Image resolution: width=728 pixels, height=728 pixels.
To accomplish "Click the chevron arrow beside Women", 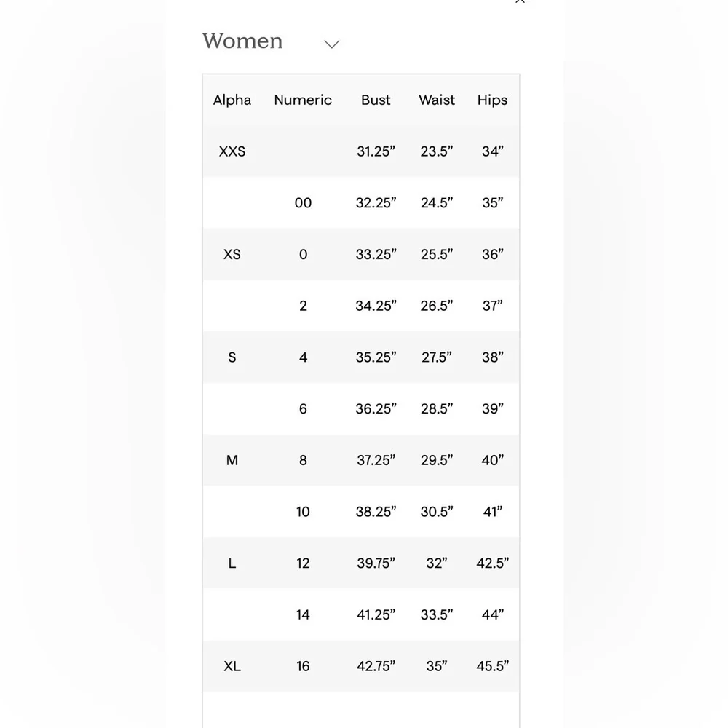I will tap(331, 44).
